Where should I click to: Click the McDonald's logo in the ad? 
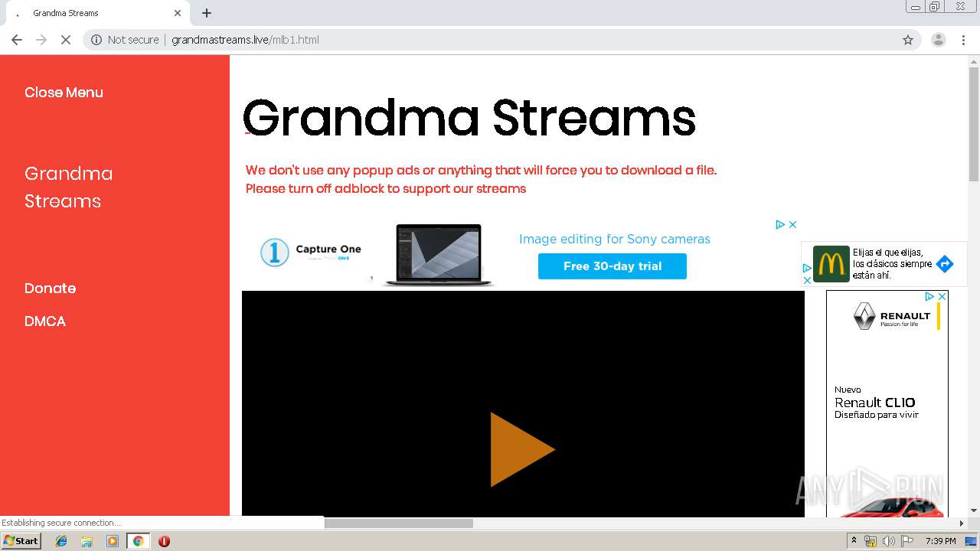pyautogui.click(x=831, y=264)
